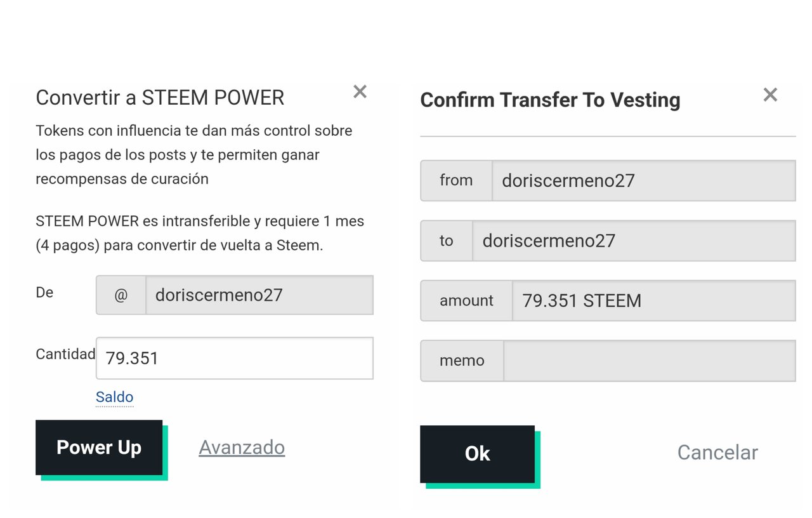Screen dimensions: 812x518
Task: Click the Power Up button
Action: (99, 447)
